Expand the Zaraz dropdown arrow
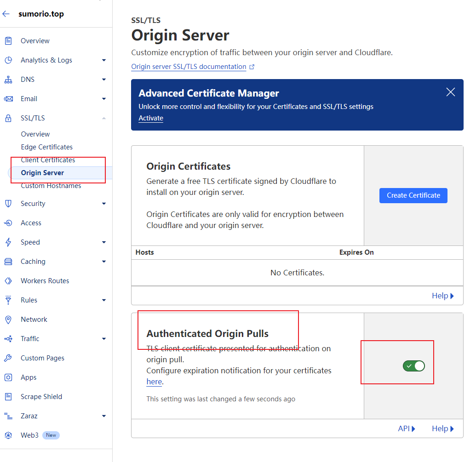The width and height of the screenshot is (476, 462). pos(104,416)
